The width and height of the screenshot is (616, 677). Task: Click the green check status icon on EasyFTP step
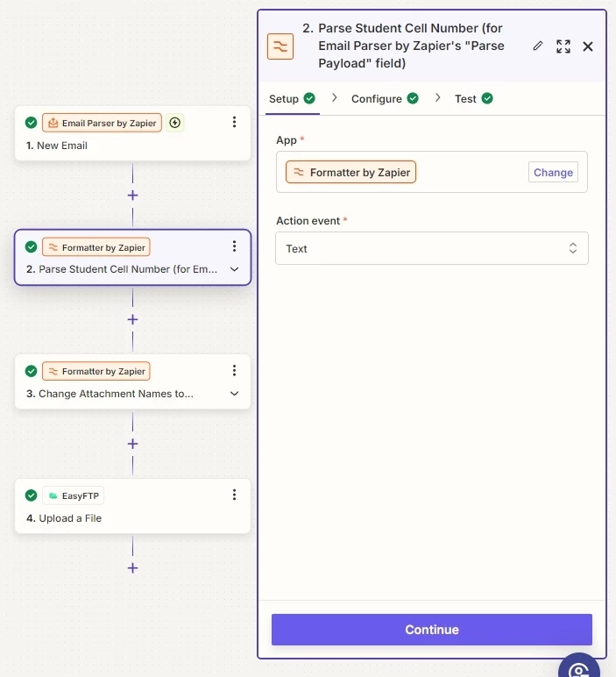31,495
